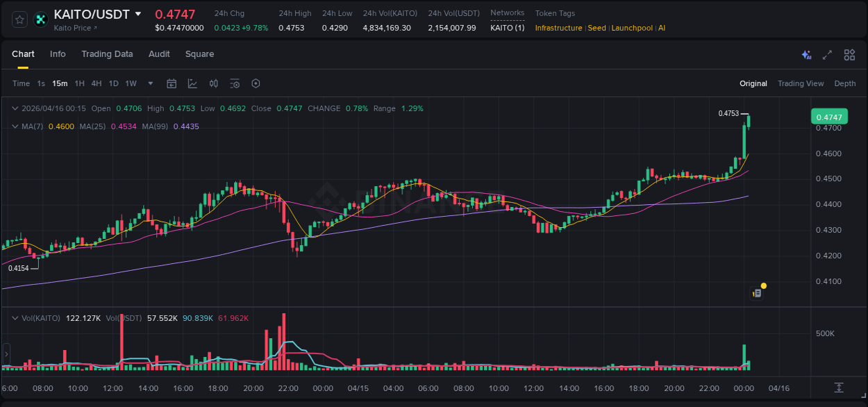
Task: Open the Audit tab
Action: tap(159, 54)
